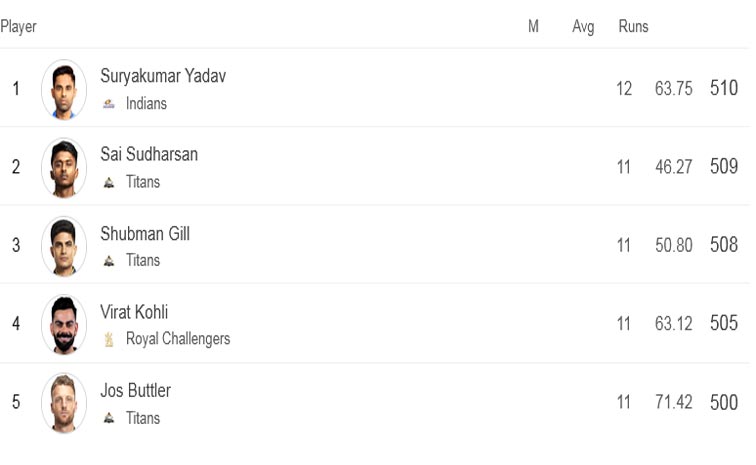Select the Runs column header

(x=634, y=26)
